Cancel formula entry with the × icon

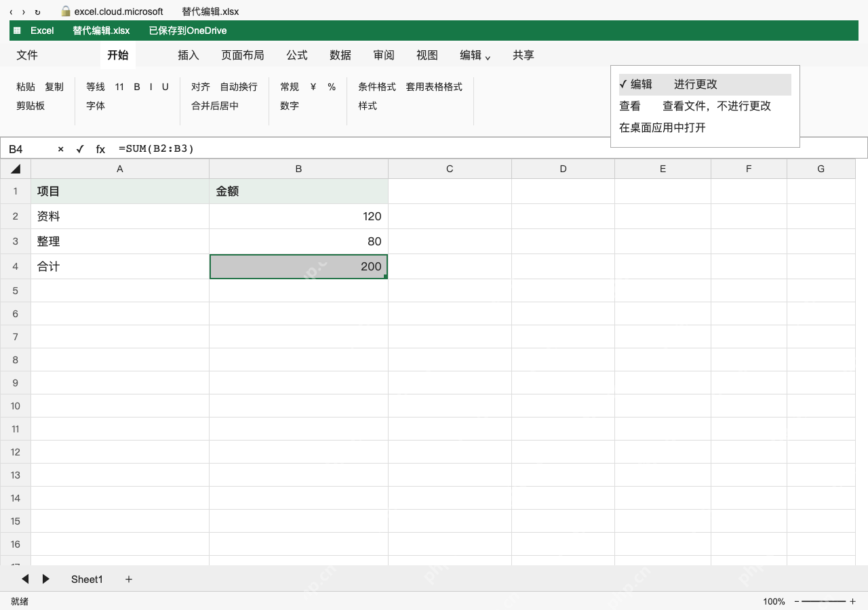(60, 149)
